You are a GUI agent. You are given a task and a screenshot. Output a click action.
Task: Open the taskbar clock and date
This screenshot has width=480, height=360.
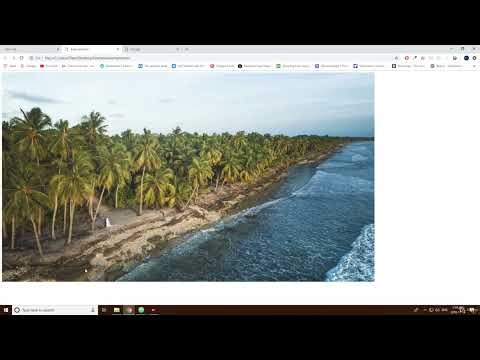(x=457, y=310)
